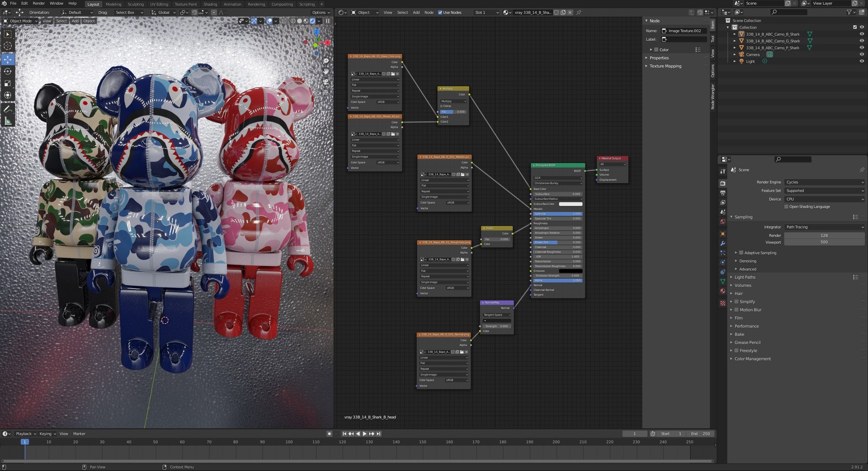Image resolution: width=868 pixels, height=471 pixels.
Task: Expand the Camo_G_Shark outliner item
Action: pyautogui.click(x=735, y=41)
